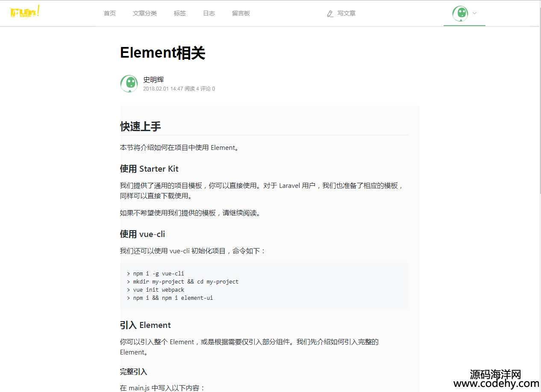The height and width of the screenshot is (392, 541).
Task: Click the 引入 Element heading
Action: coord(145,325)
